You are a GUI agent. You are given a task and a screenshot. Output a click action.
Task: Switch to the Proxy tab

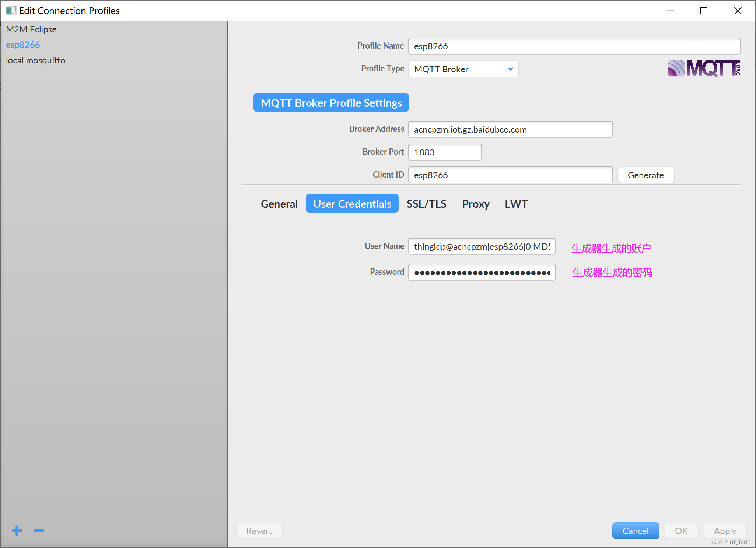tap(476, 204)
